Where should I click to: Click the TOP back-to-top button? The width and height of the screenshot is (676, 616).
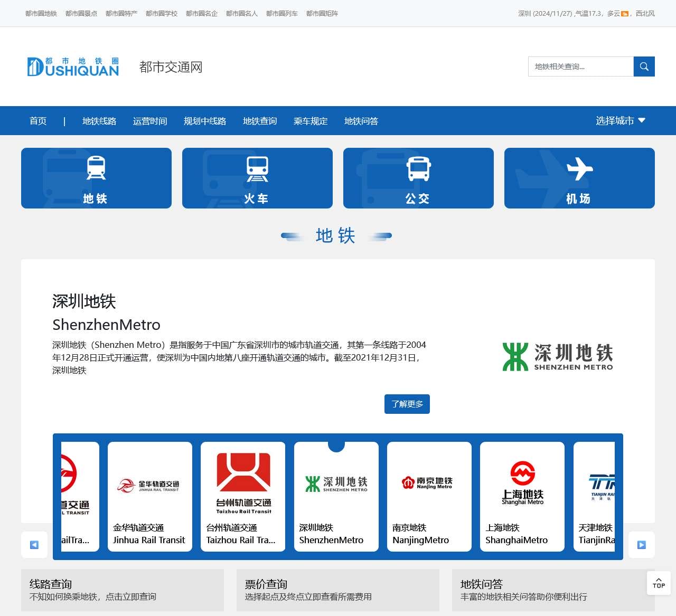pyautogui.click(x=659, y=583)
